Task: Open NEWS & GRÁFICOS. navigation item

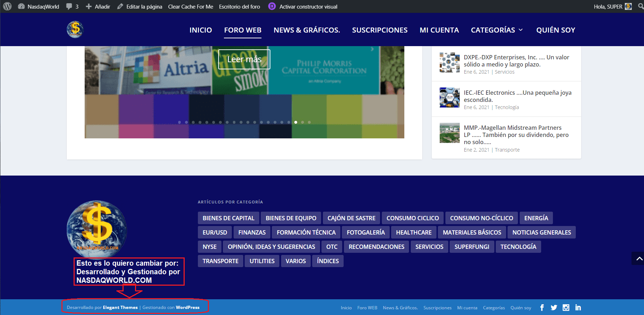Action: click(307, 30)
